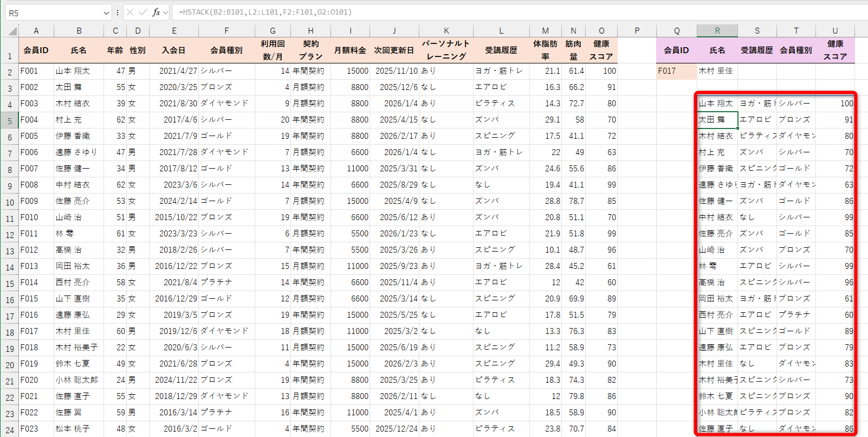This screenshot has width=868, height=437.
Task: Click cell 2025/11/10 in column J
Action: click(x=394, y=71)
